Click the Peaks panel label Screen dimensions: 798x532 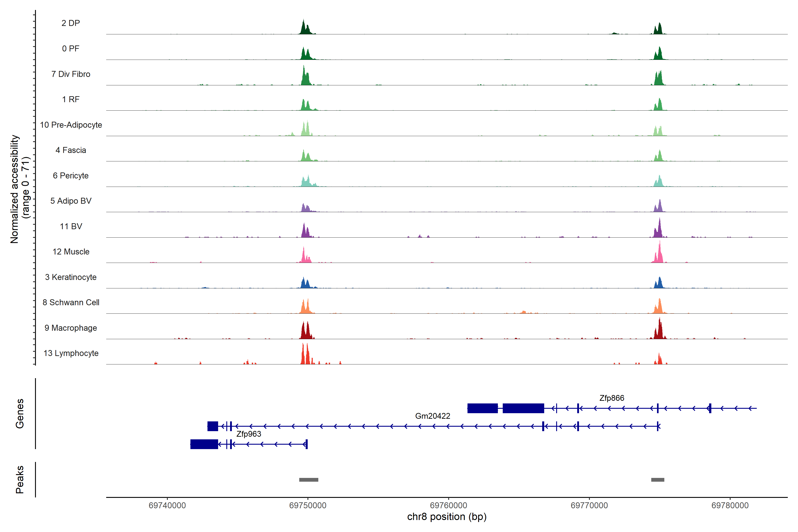[x=20, y=479]
